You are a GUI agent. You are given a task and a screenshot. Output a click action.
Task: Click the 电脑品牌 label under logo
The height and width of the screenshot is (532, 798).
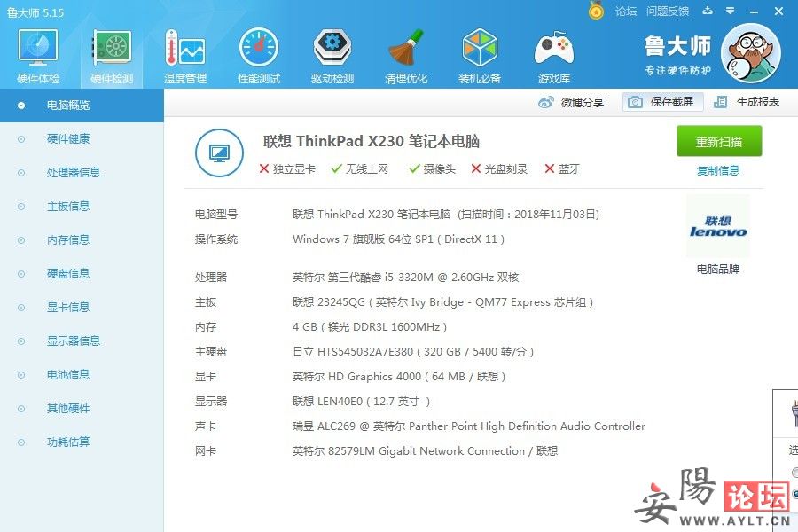717,270
